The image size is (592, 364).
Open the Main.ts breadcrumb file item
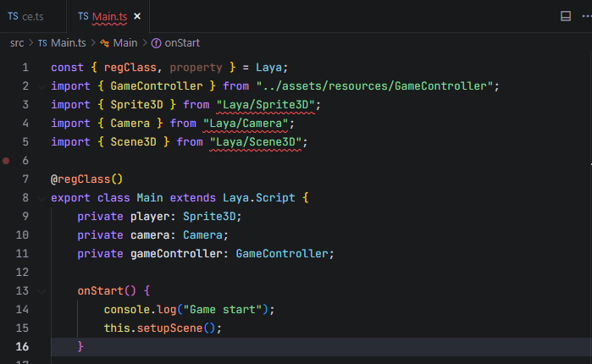click(x=69, y=42)
